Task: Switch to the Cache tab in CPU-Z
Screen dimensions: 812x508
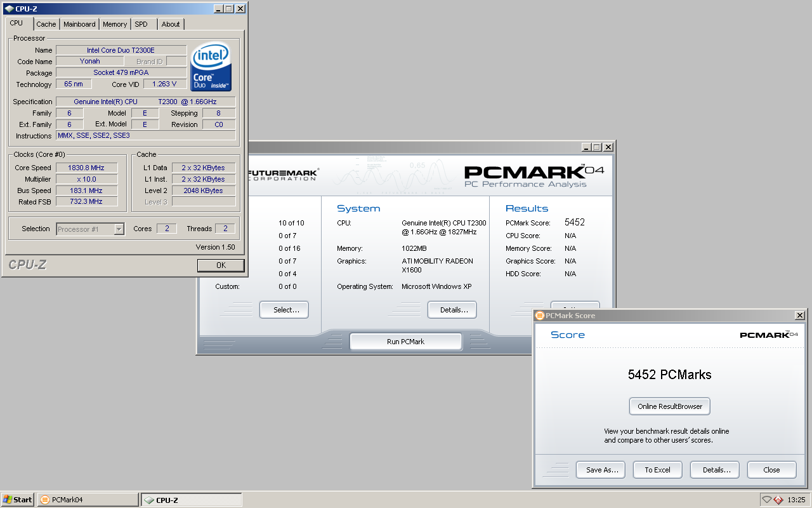Action: tap(46, 24)
